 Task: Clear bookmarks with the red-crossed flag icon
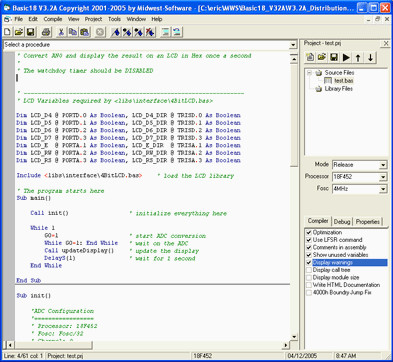point(150,32)
